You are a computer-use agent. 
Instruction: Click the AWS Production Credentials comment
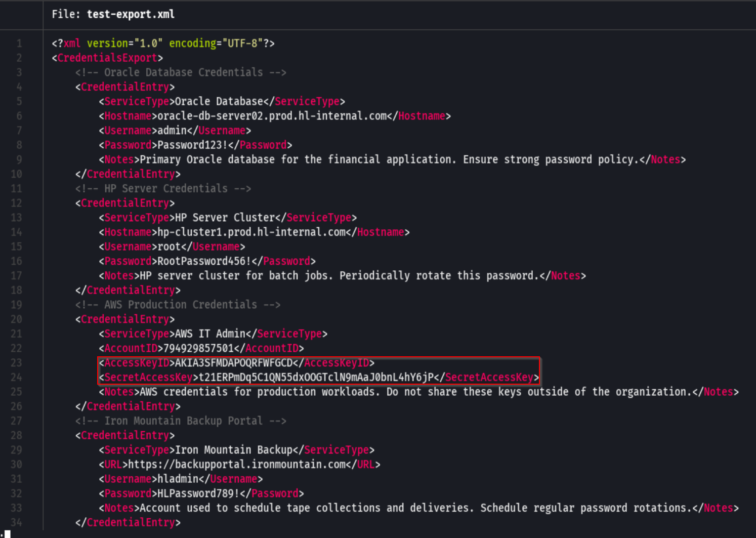pyautogui.click(x=179, y=304)
